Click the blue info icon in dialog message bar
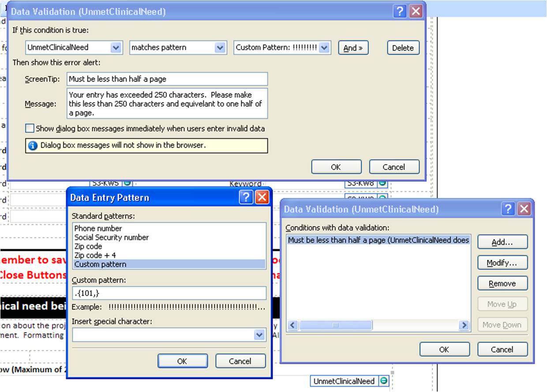Image resolution: width=547 pixels, height=392 pixels. [33, 146]
